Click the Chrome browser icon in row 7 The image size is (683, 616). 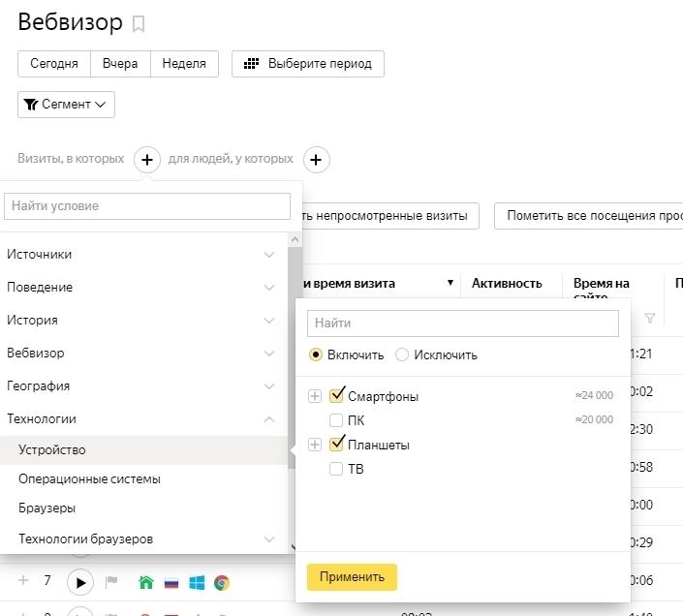[x=222, y=582]
